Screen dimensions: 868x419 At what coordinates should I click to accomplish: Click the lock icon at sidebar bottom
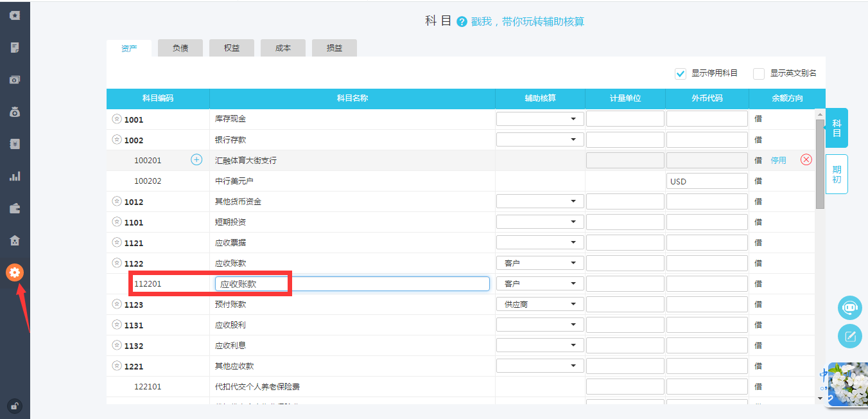(14, 406)
